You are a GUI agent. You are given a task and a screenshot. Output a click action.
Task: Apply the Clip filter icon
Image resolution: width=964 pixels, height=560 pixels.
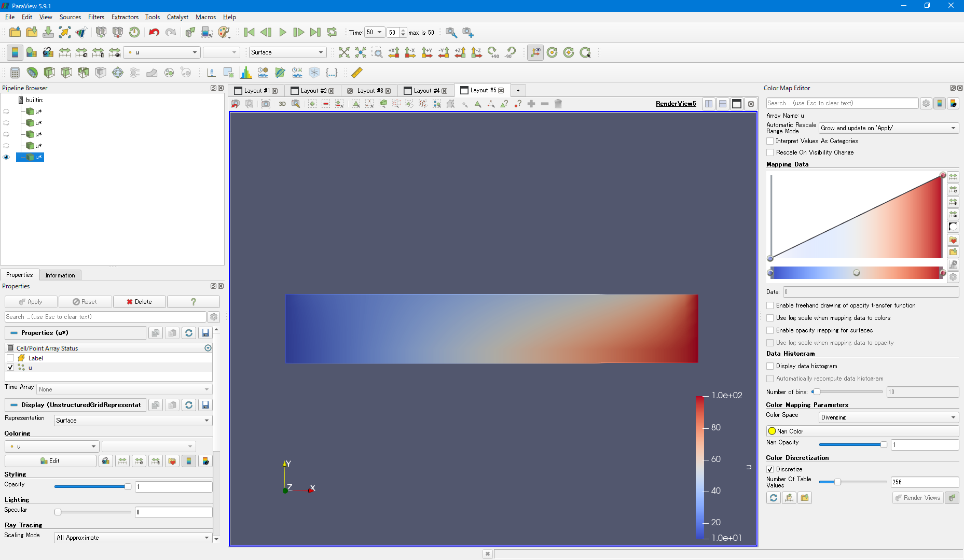point(49,73)
